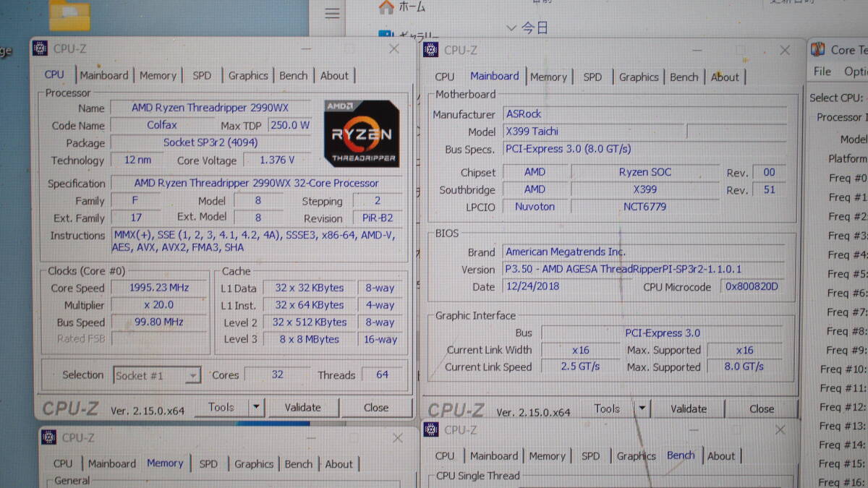Click the LPCIO model 'NCT6779'

pyautogui.click(x=644, y=207)
